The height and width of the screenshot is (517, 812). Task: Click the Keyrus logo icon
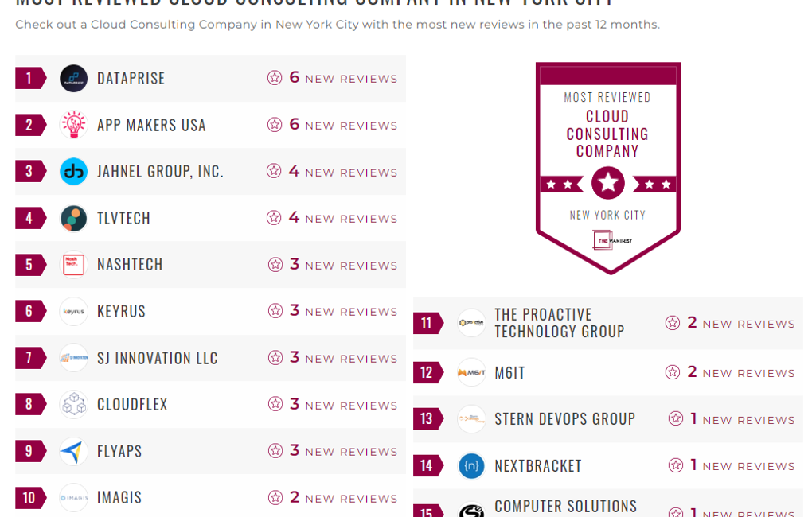click(x=73, y=311)
